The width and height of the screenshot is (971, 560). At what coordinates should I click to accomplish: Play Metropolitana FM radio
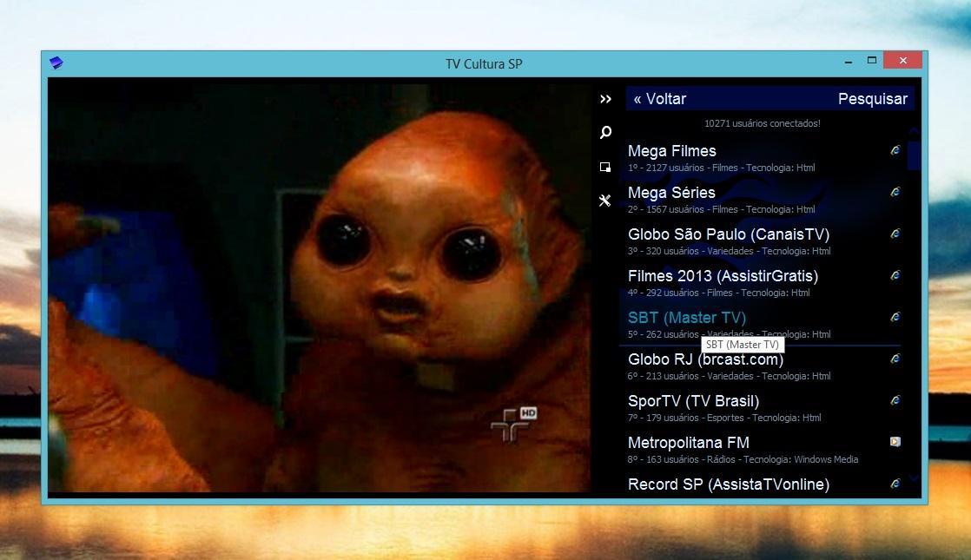coord(688,443)
